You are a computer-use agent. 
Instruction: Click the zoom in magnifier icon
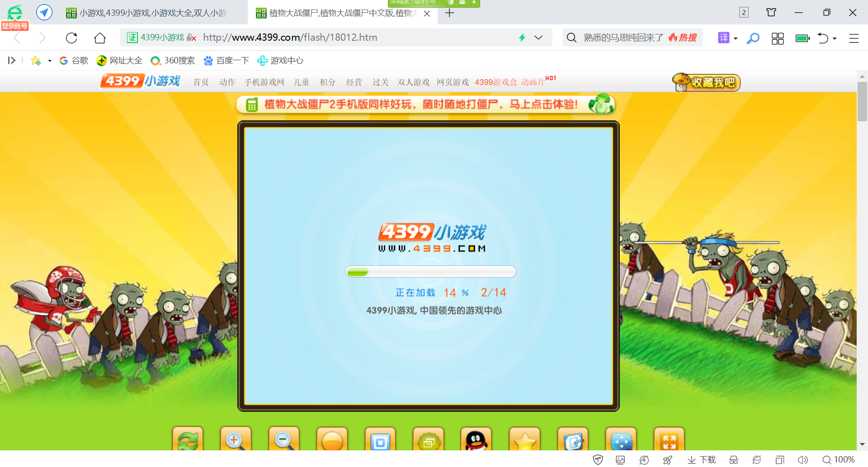point(236,439)
